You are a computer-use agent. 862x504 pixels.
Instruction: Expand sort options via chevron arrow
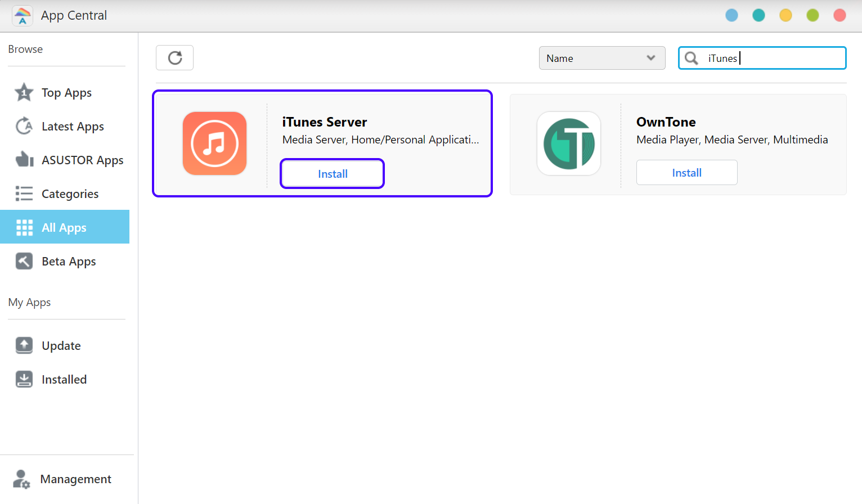[x=651, y=58]
